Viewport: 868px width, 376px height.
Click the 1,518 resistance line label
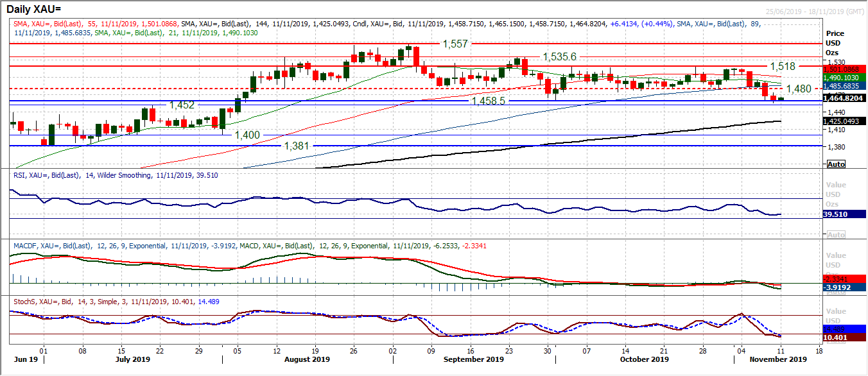783,66
